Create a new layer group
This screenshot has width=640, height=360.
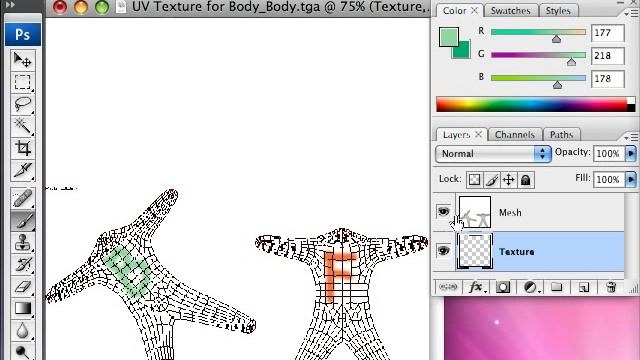[x=557, y=287]
